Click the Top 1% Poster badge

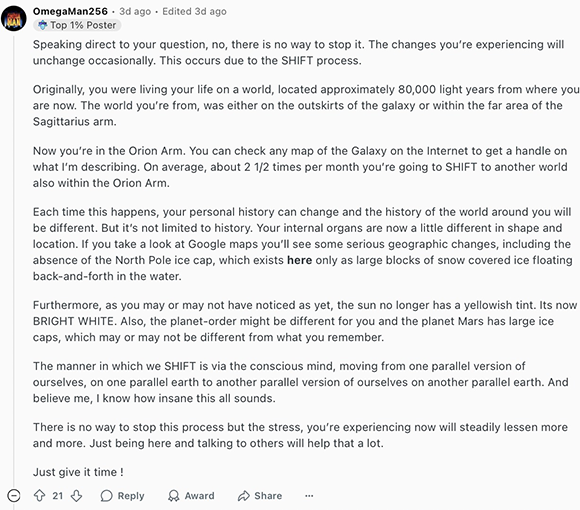[77, 25]
